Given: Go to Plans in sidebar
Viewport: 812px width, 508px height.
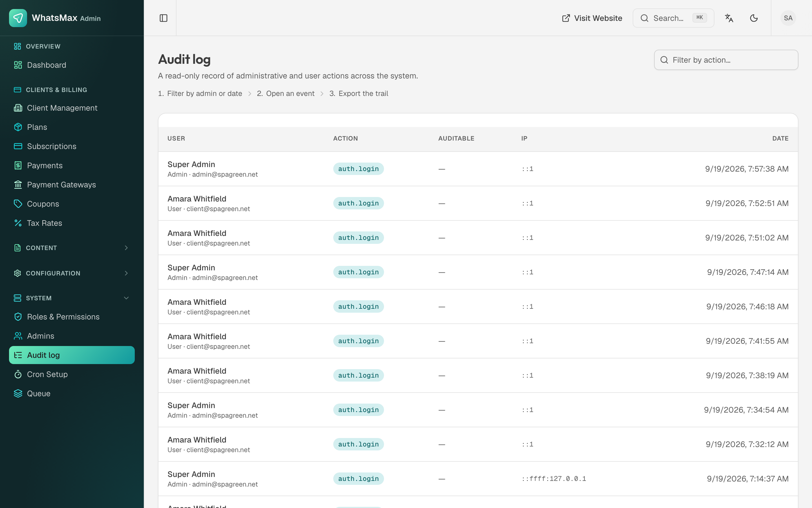Looking at the screenshot, I should tap(72, 127).
